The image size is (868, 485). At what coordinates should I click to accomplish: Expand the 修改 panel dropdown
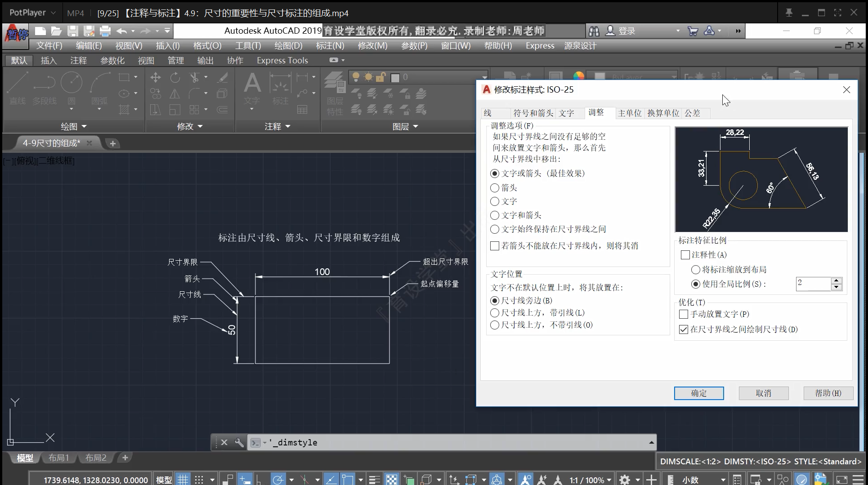(190, 127)
